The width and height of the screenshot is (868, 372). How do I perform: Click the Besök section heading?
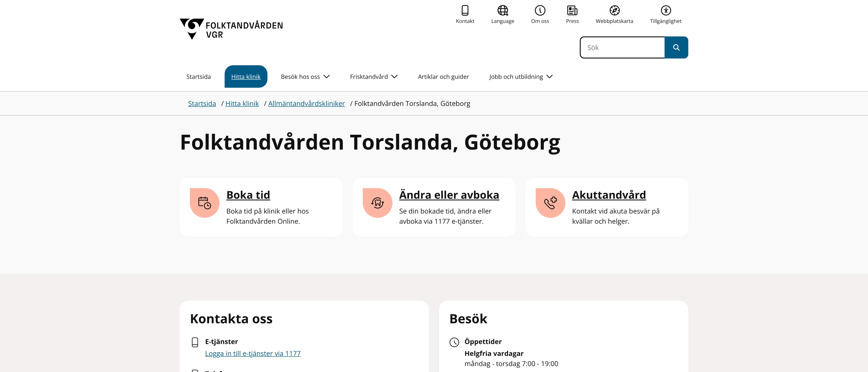click(x=468, y=319)
